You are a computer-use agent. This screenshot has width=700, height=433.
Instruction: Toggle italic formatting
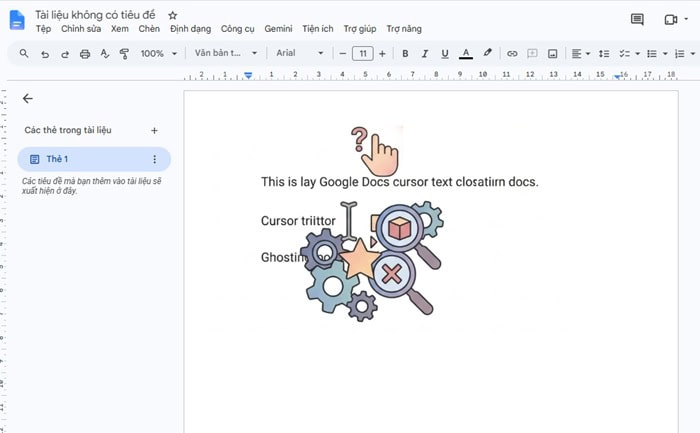coord(425,54)
